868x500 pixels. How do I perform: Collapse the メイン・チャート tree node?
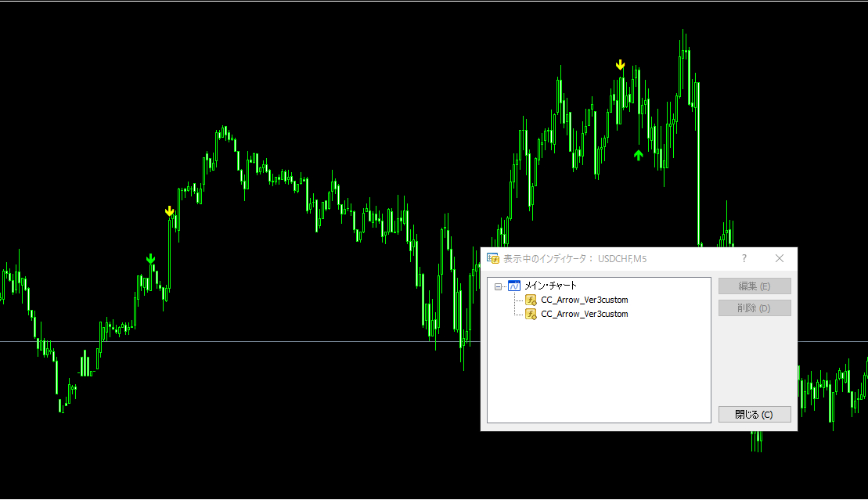point(499,286)
